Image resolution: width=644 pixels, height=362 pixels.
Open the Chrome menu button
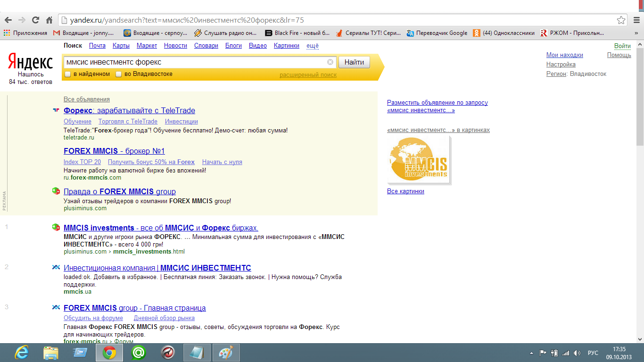(x=636, y=20)
